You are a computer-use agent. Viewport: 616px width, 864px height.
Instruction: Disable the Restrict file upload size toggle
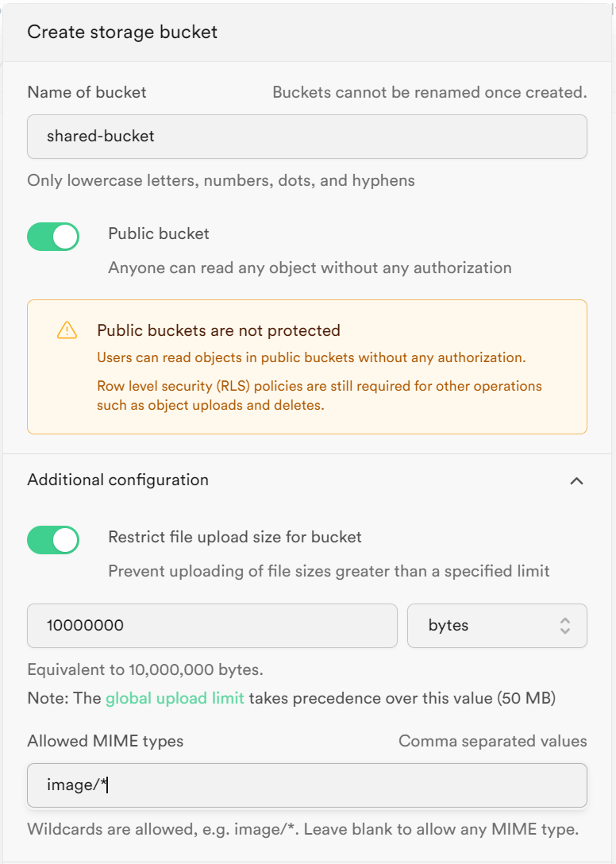point(53,540)
